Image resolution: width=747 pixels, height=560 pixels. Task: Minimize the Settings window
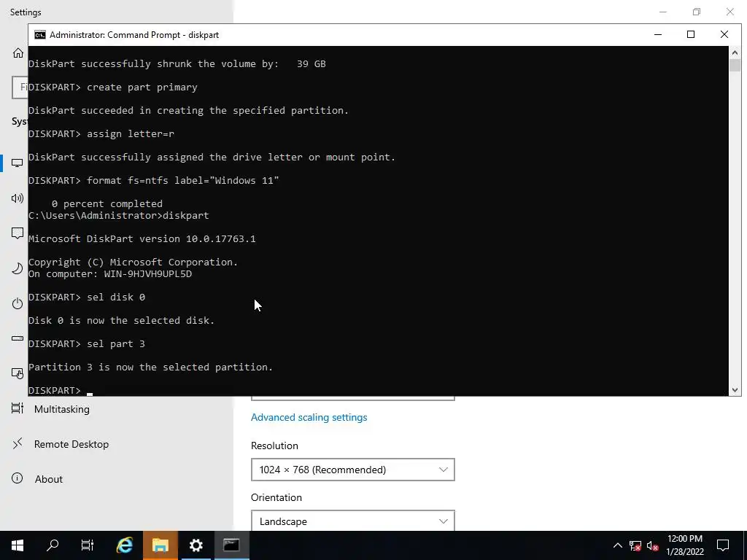[662, 12]
